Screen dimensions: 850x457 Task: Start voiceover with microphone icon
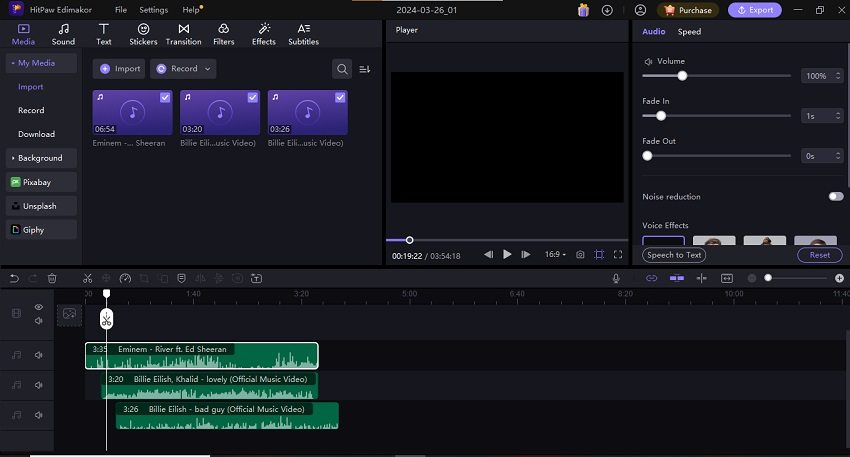click(x=616, y=279)
